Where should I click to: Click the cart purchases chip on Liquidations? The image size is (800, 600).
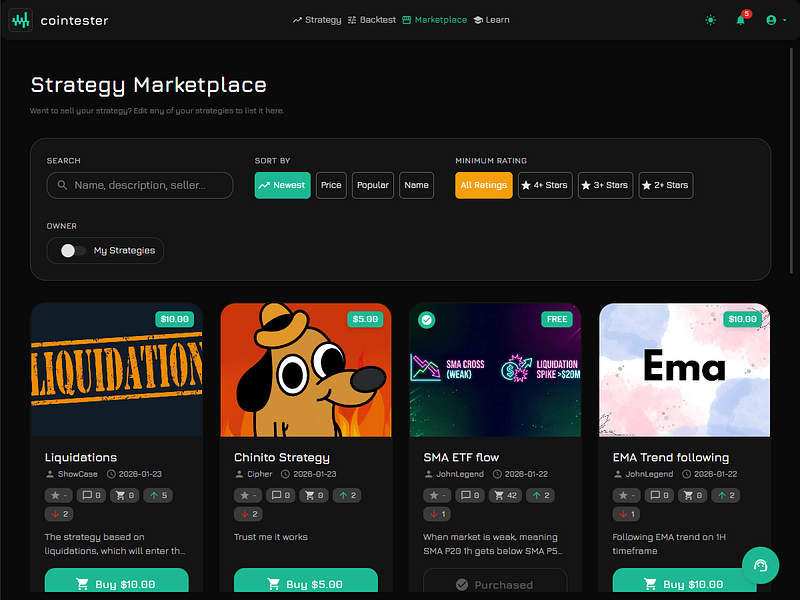124,495
